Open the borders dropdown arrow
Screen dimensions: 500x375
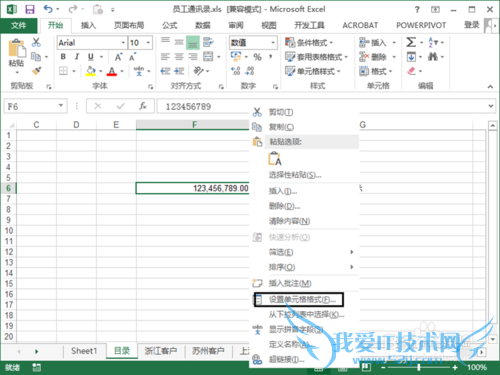point(74,71)
